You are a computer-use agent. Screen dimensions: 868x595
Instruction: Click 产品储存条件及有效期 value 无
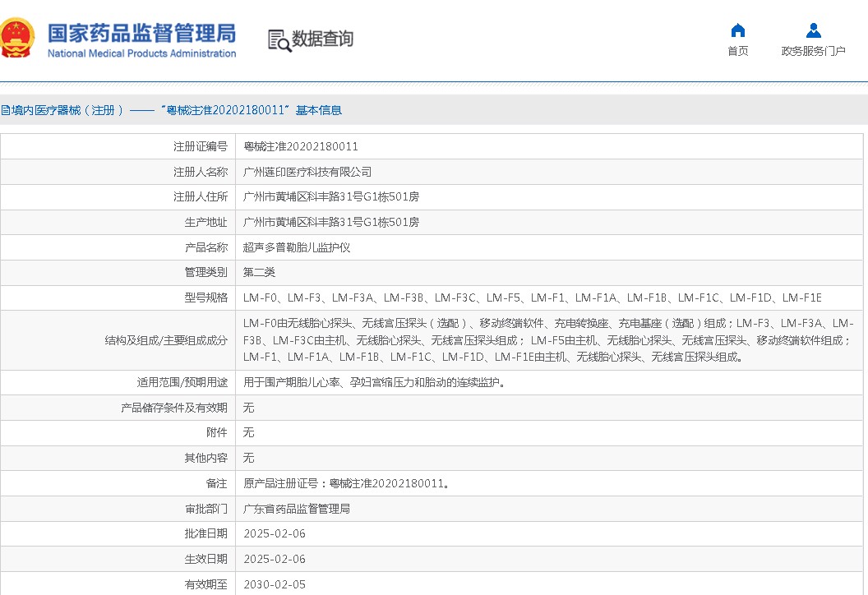pyautogui.click(x=248, y=408)
